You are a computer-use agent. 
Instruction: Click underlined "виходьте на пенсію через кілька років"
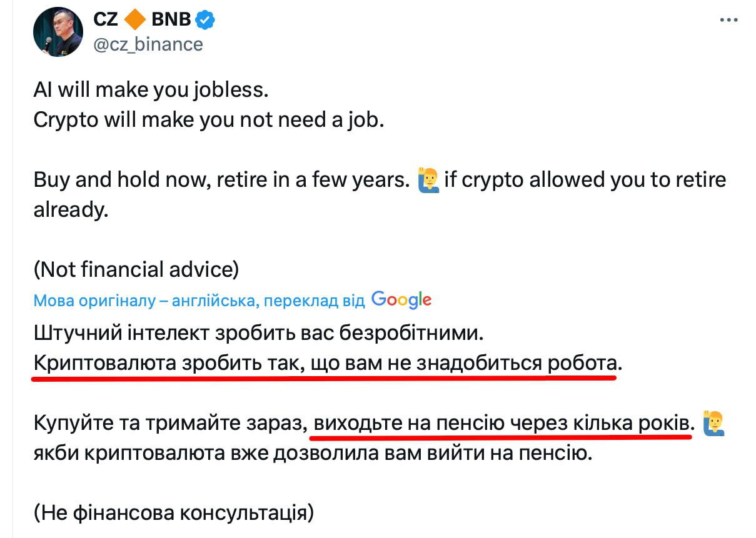click(503, 423)
